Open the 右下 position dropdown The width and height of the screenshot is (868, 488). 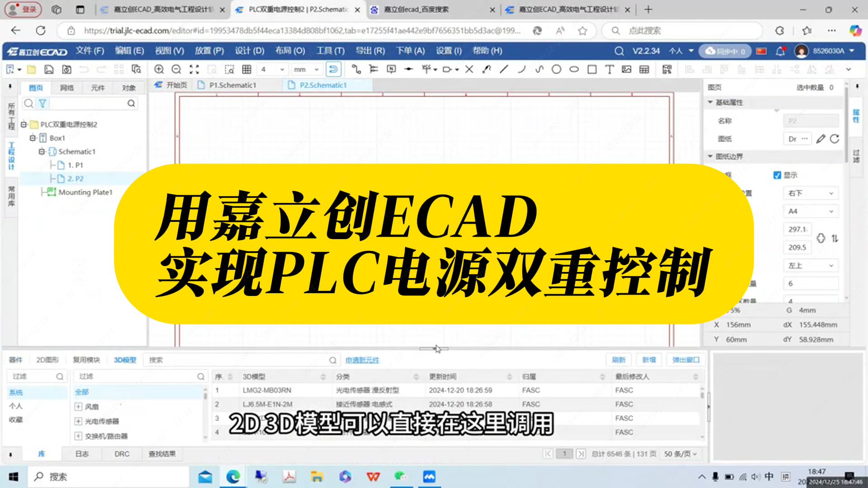(811, 193)
